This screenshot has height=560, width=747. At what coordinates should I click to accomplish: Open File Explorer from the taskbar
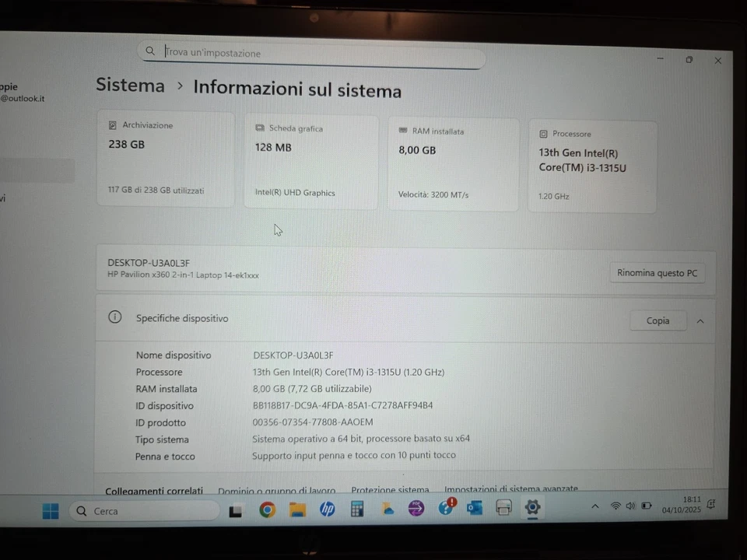click(297, 510)
